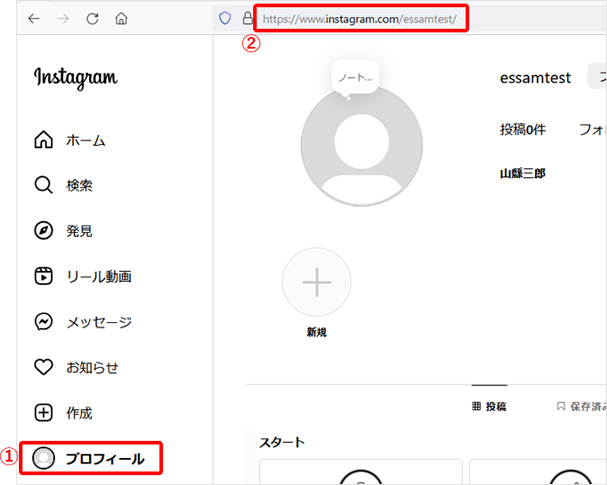Open the 作成 sidebar label
607x485 pixels.
click(79, 413)
